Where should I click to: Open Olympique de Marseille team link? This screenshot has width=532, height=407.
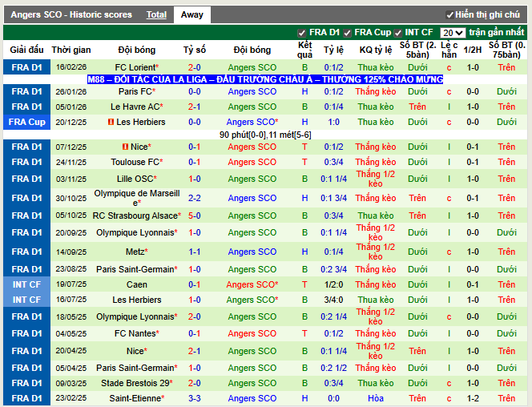coord(137,198)
